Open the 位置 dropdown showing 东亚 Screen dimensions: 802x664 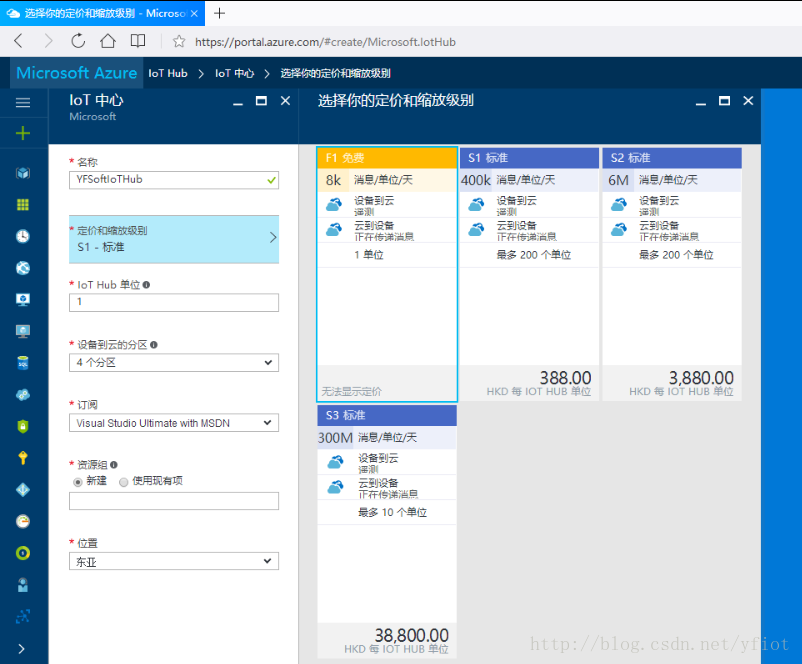coord(173,561)
